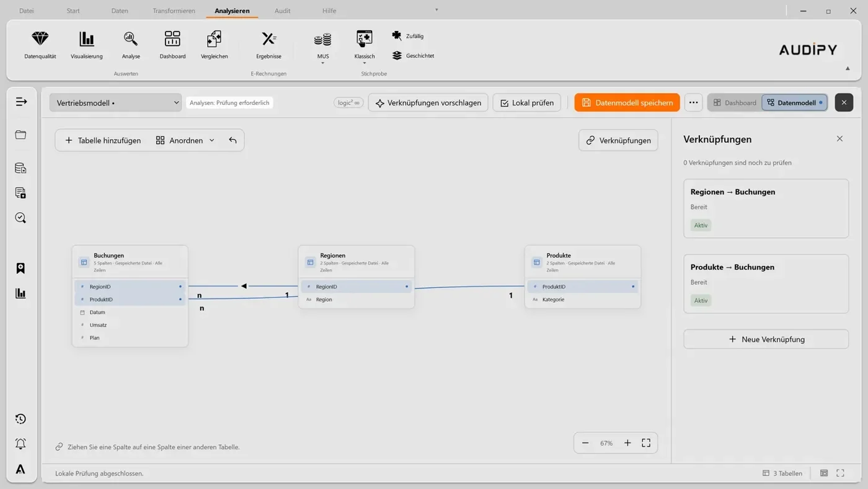This screenshot has height=489, width=868.
Task: Click Tabelle hinzufügen
Action: coord(103,140)
